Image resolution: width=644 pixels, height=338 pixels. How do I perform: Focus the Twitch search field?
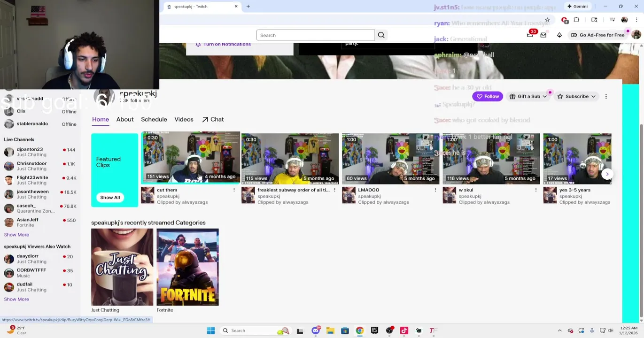tap(315, 35)
